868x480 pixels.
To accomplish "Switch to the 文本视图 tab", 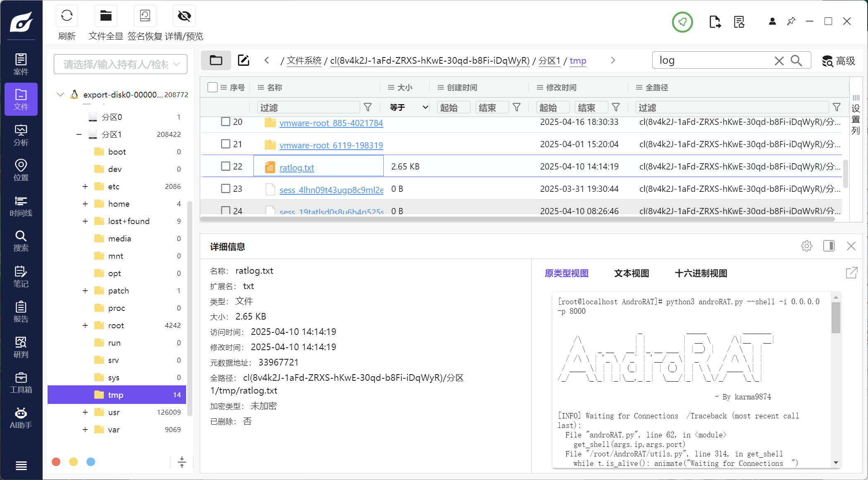I will click(631, 273).
